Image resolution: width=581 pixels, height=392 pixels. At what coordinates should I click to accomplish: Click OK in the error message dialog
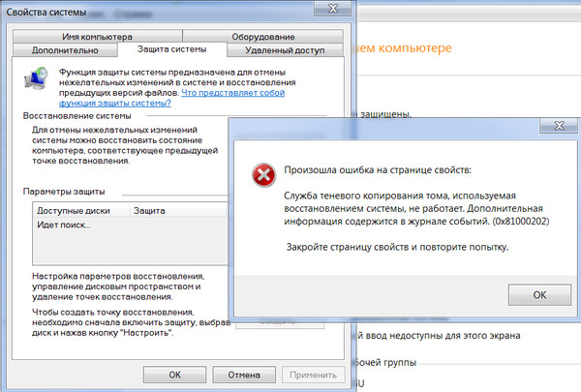pyautogui.click(x=539, y=295)
